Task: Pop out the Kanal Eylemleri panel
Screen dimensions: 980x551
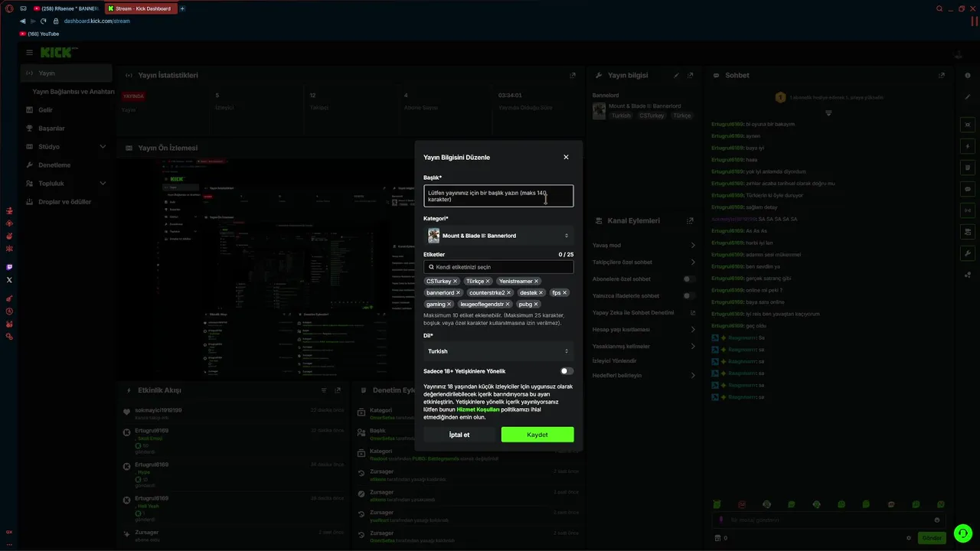Action: (691, 220)
